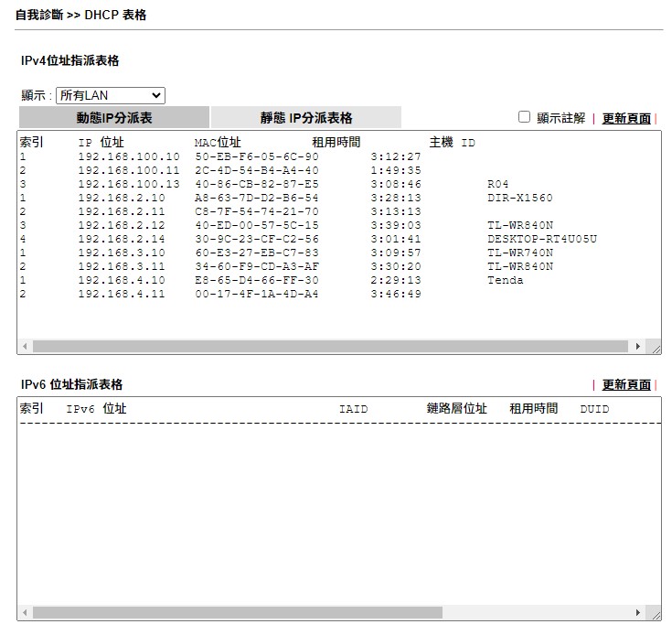Screen dimensions: 672x635
Task: Click the DESKTOP-RT4U05U host entry
Action: tap(541, 239)
